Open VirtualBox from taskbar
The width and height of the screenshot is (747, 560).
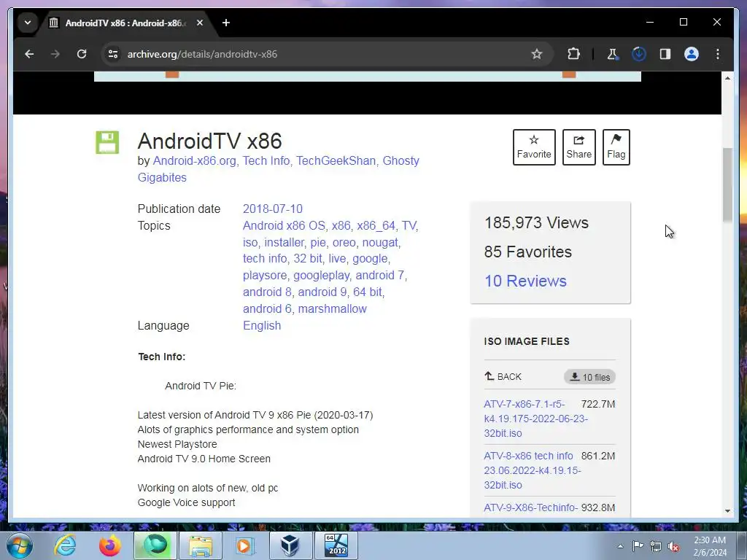tap(290, 545)
